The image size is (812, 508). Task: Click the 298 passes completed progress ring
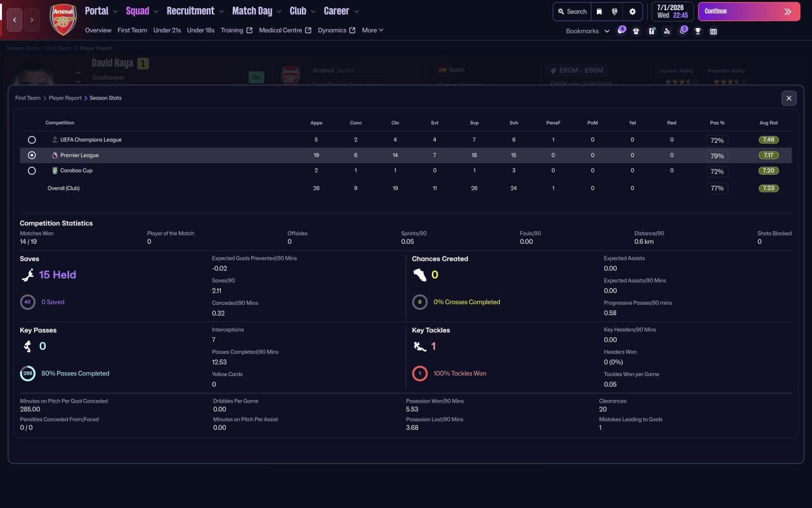click(x=27, y=373)
